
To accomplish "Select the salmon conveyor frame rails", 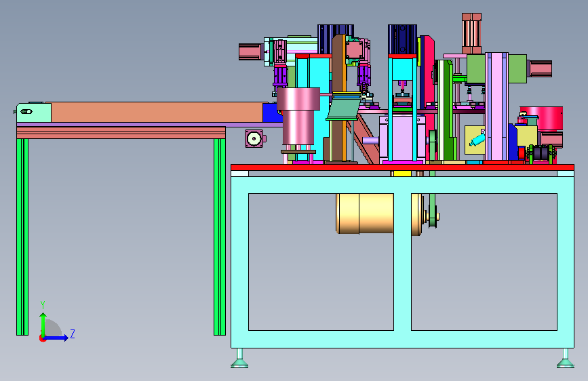I will click(121, 133).
